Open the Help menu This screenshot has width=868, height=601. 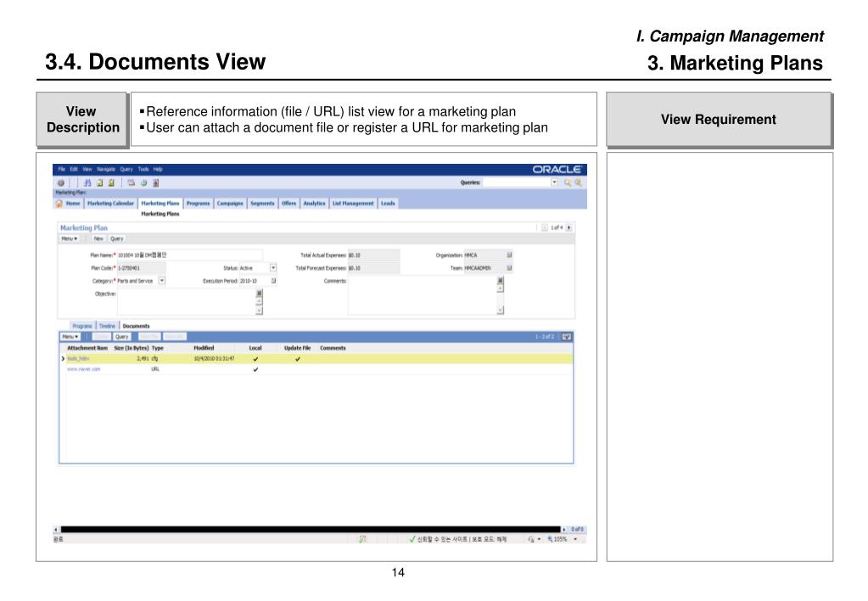pyautogui.click(x=158, y=170)
